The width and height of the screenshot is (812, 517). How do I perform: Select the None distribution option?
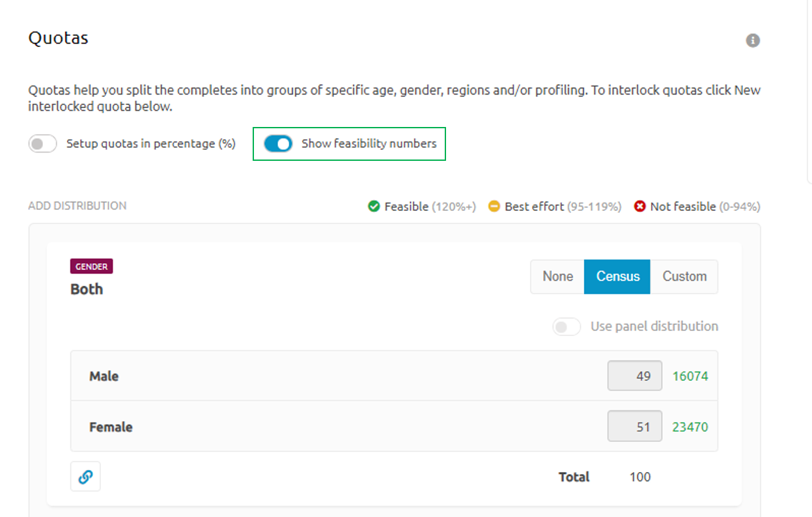coord(557,277)
